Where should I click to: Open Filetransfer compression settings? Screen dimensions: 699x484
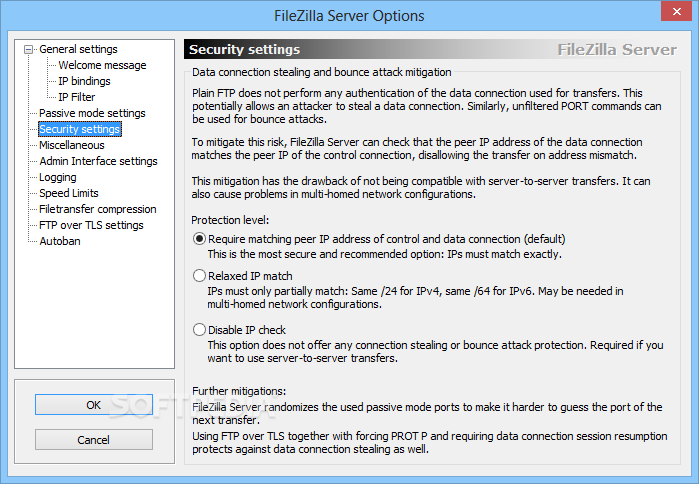98,209
